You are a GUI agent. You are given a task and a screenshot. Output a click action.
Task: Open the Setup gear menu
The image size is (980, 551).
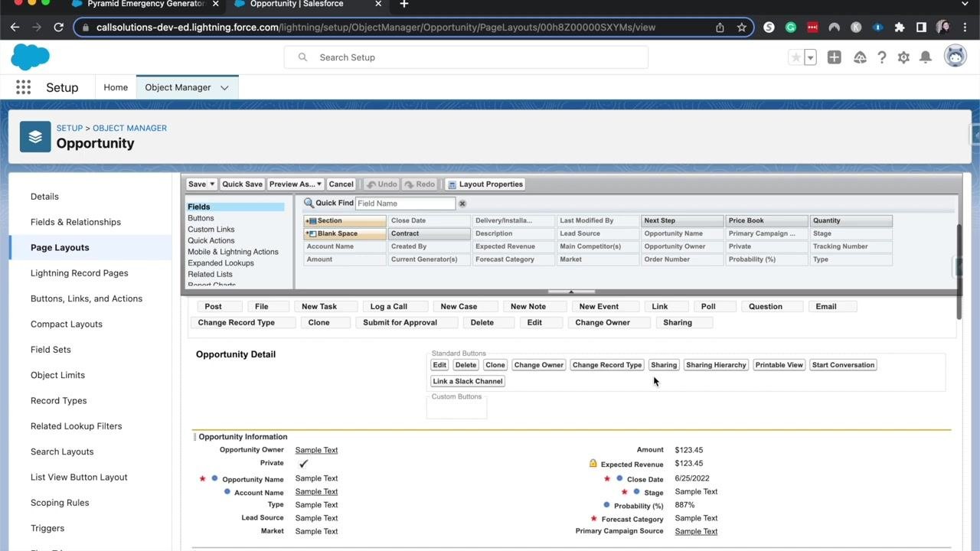point(903,57)
